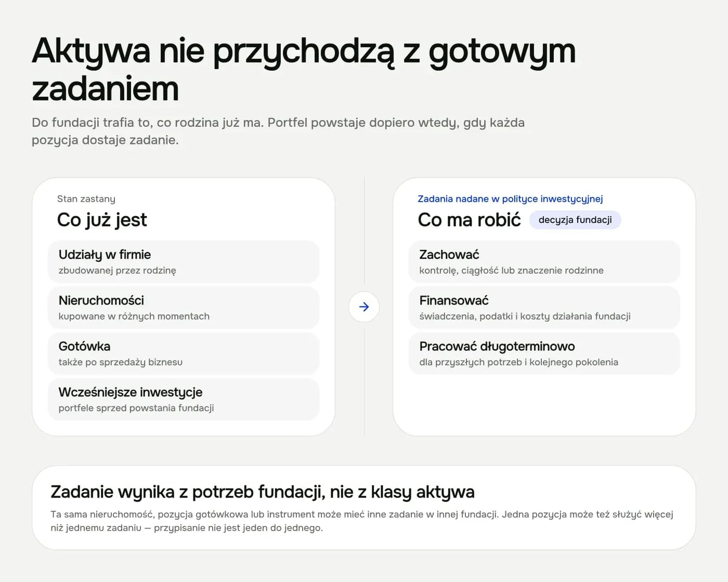
Task: Select the 'Finansować' task row
Action: tap(544, 308)
